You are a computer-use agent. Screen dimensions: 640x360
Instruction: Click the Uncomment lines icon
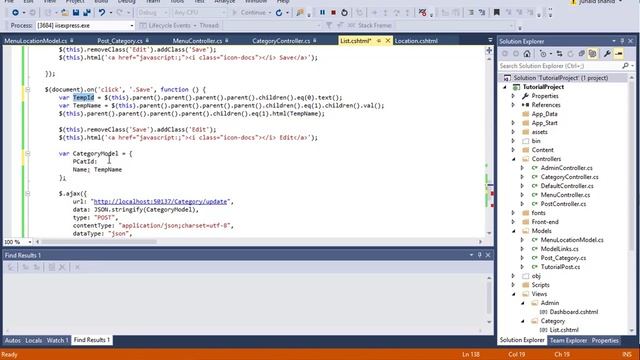click(482, 13)
